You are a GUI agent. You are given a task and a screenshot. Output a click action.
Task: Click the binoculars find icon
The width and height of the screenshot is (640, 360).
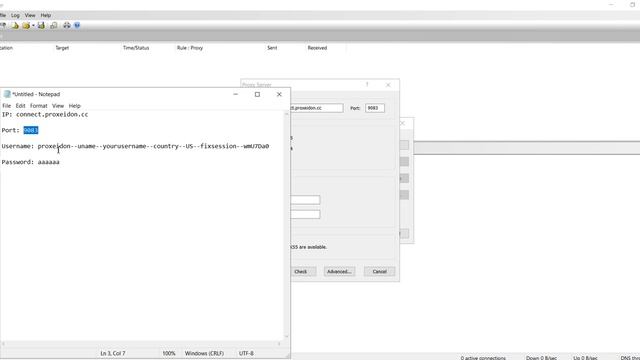coord(67,25)
